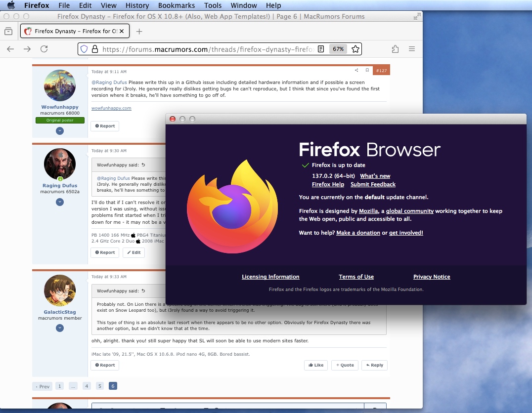Select the Firefox Dynasty tab
Image resolution: width=532 pixels, height=413 pixels.
75,31
